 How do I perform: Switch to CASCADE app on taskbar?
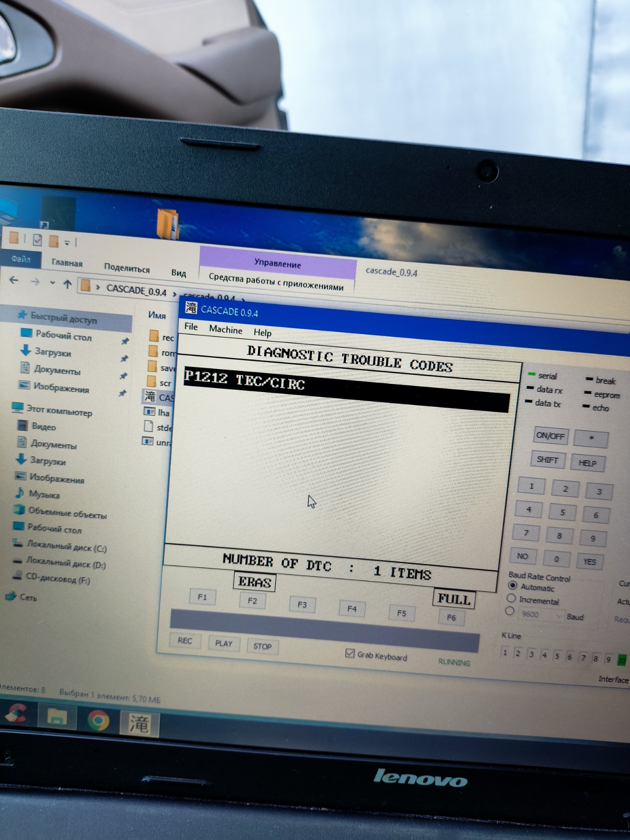pyautogui.click(x=139, y=724)
